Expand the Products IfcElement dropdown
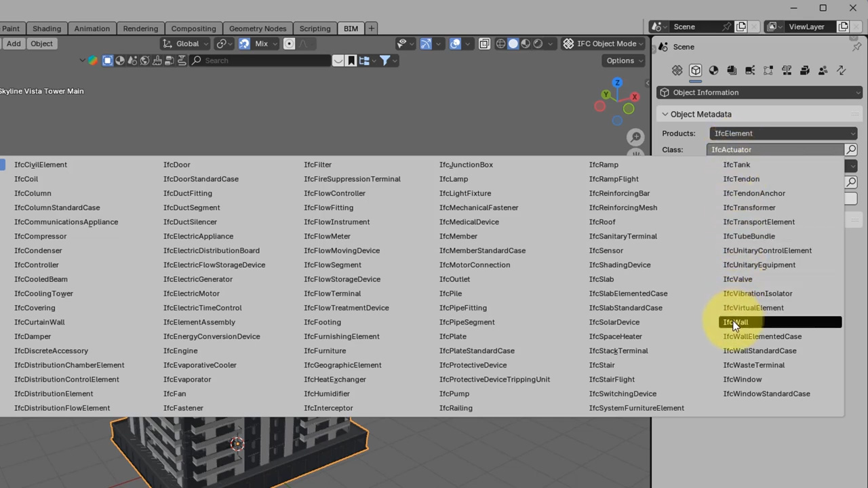This screenshot has width=868, height=488. coord(783,134)
